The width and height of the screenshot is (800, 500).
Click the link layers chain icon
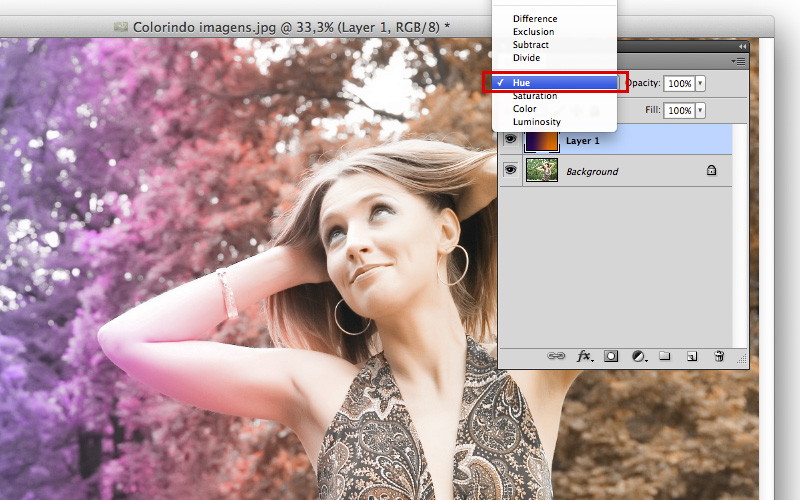coord(556,356)
